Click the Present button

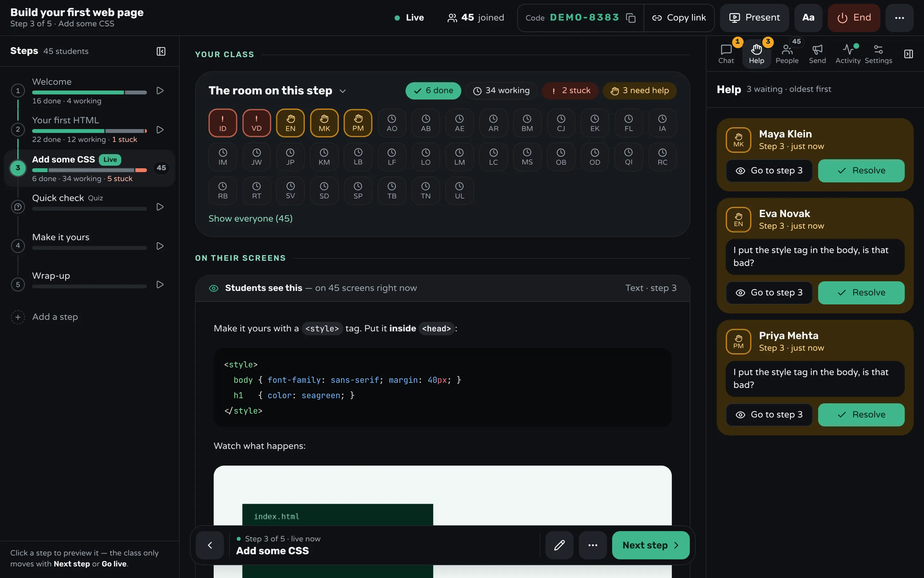[754, 18]
